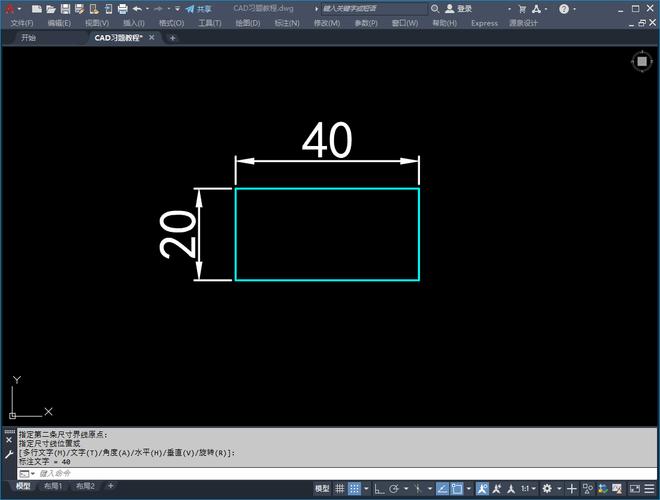Expand isometric drafting dropdown arrow
This screenshot has width=660, height=500.
tap(430, 489)
